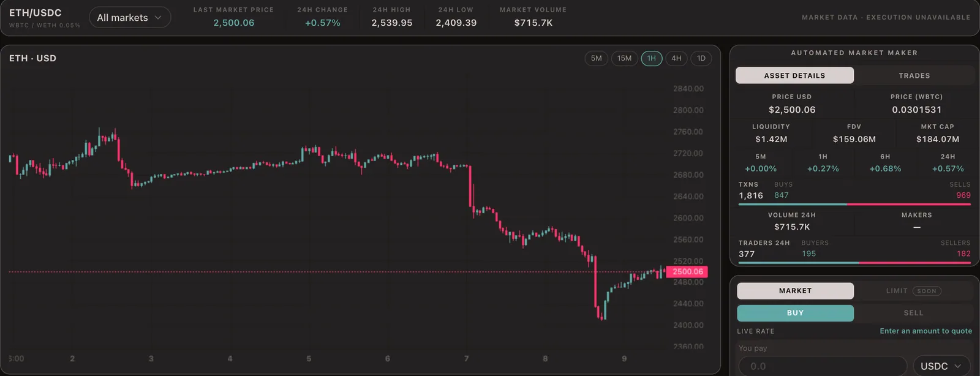
Task: Select the Buy side button
Action: coord(795,313)
